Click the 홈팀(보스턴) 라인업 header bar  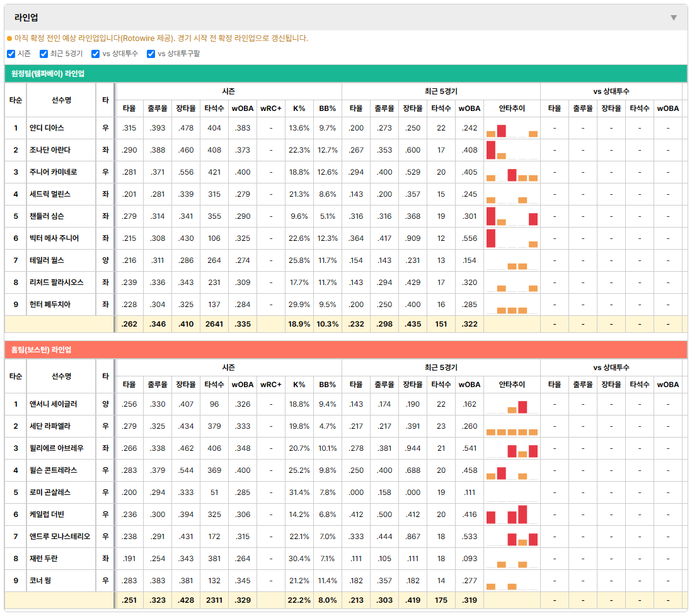pyautogui.click(x=346, y=350)
